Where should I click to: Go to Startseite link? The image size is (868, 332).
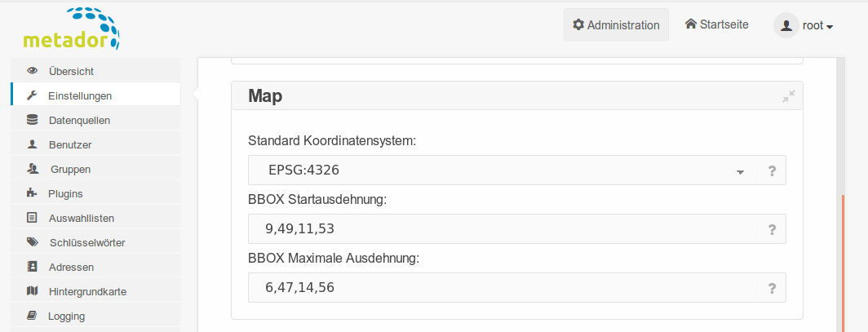click(x=717, y=24)
